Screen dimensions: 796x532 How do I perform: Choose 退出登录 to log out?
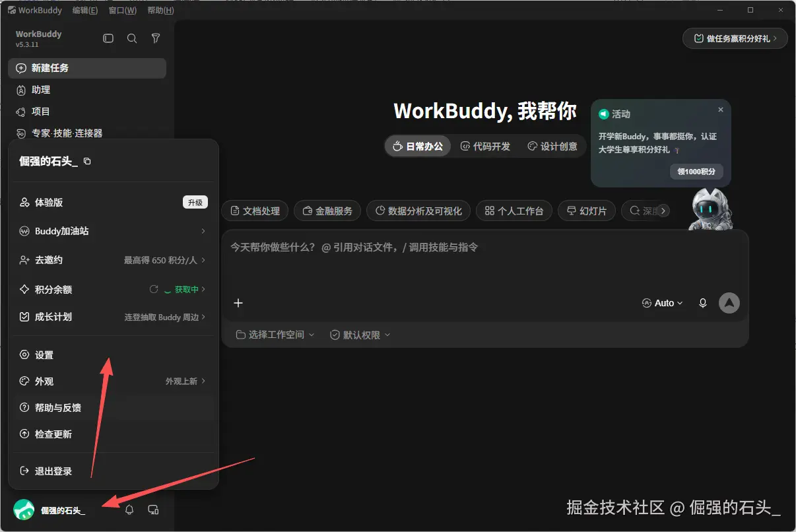113,471
